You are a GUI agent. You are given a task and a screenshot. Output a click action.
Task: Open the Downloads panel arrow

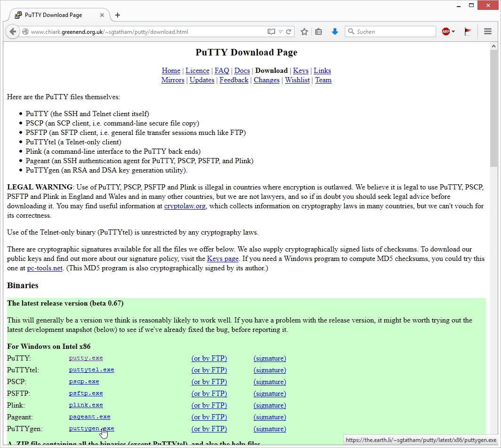point(335,31)
